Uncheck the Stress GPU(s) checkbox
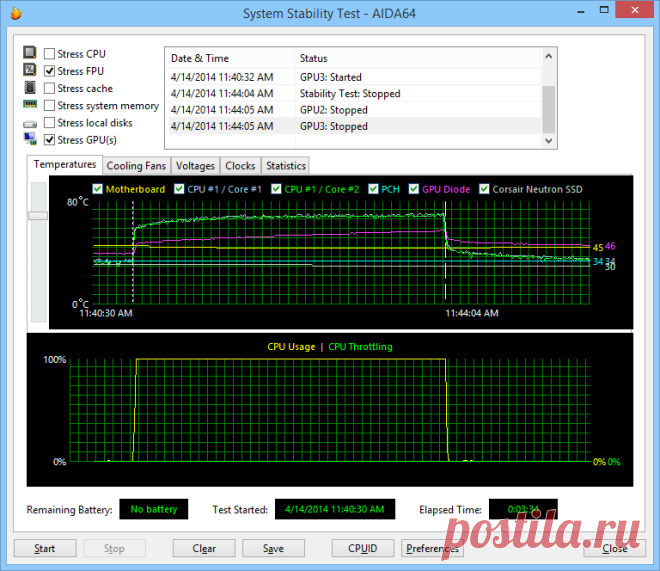This screenshot has height=571, width=660. 49,140
